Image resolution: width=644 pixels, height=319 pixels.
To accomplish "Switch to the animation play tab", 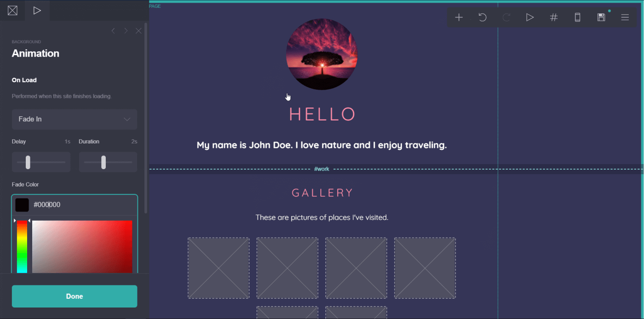I will tap(37, 10).
